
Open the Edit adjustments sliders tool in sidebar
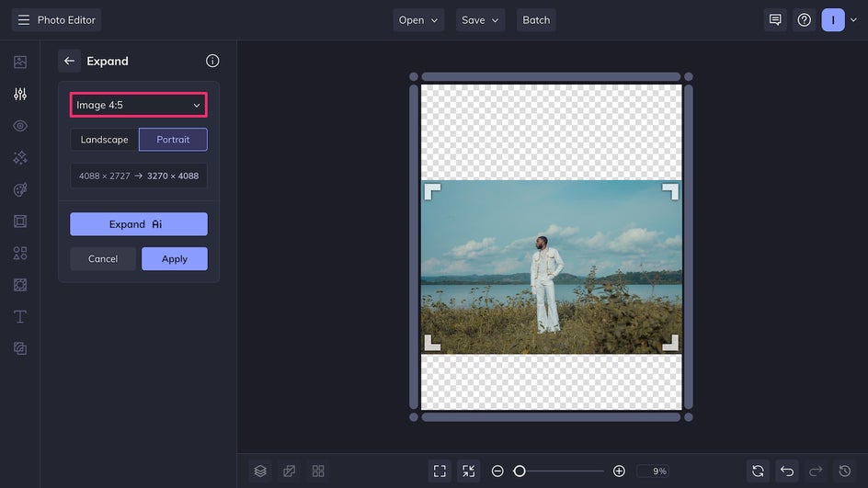pyautogui.click(x=20, y=94)
